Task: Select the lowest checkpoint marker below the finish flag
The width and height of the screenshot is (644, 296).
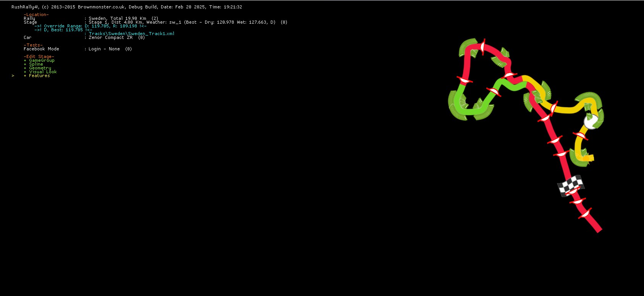Action: (x=585, y=213)
